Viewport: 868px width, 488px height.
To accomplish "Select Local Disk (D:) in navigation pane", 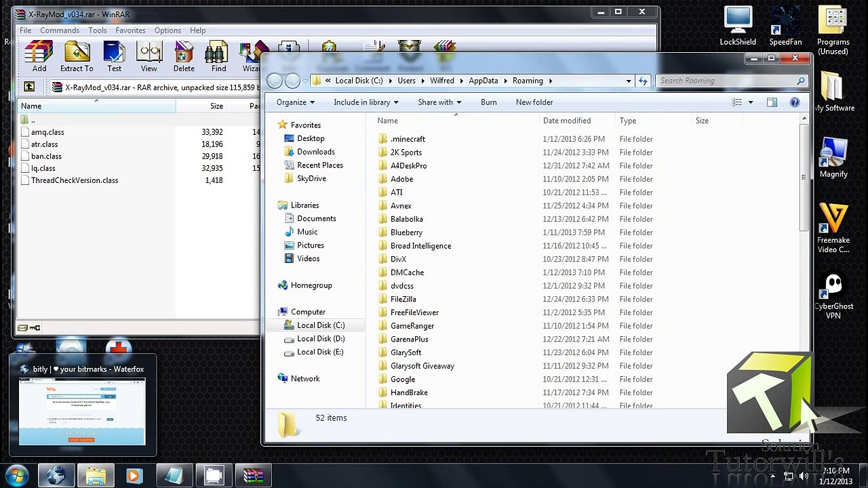I will (321, 339).
